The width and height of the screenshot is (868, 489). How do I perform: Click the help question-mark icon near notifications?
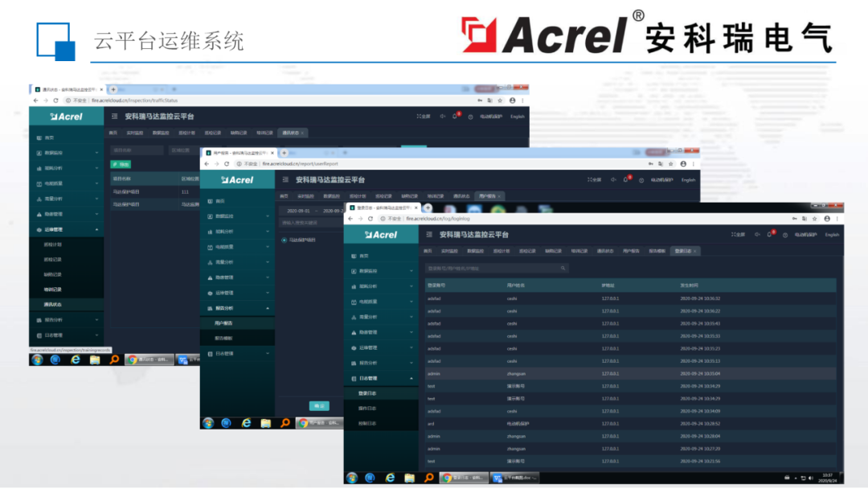click(x=785, y=234)
